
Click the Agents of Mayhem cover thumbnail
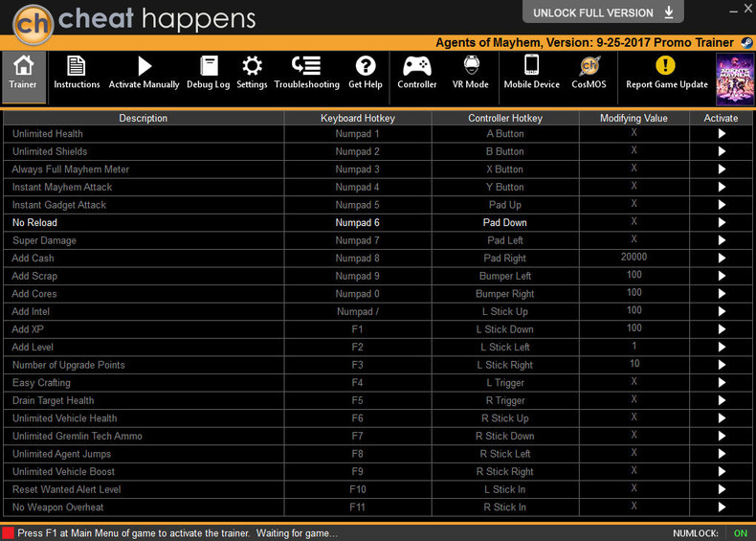click(735, 79)
